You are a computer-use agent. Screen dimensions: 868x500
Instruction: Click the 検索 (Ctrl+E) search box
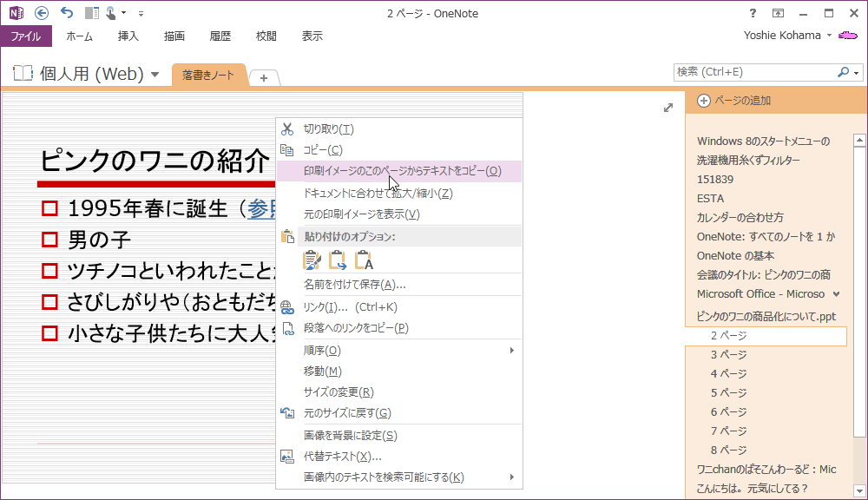pos(755,72)
